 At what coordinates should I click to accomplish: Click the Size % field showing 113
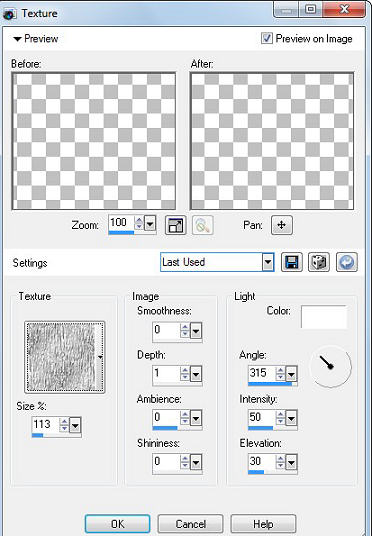click(x=45, y=425)
